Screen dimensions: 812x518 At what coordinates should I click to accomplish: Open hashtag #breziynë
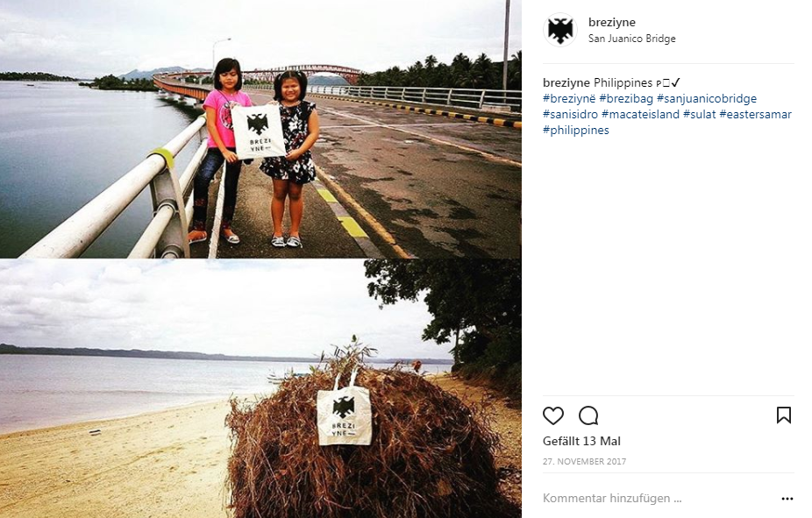coord(569,98)
